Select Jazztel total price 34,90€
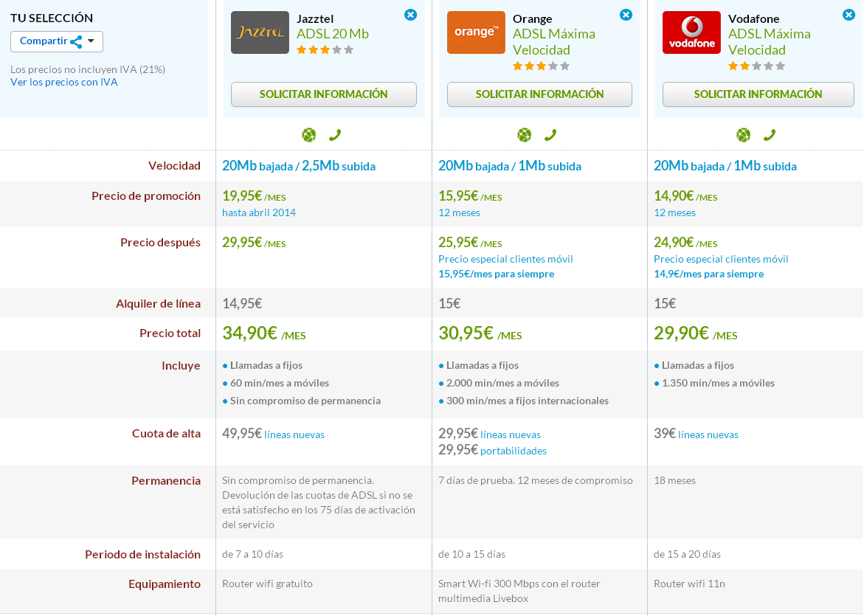 click(x=264, y=333)
